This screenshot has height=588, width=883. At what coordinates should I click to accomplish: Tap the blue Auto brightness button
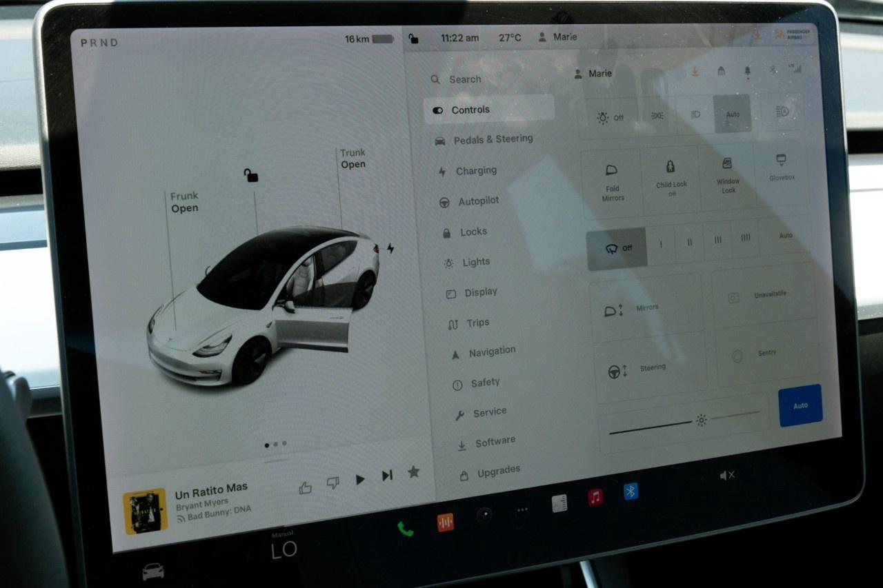(x=800, y=405)
